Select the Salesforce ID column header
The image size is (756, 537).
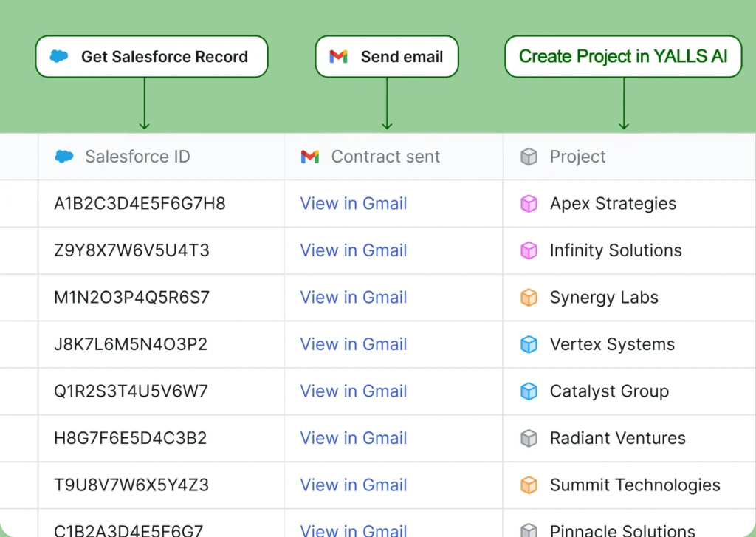coord(137,157)
